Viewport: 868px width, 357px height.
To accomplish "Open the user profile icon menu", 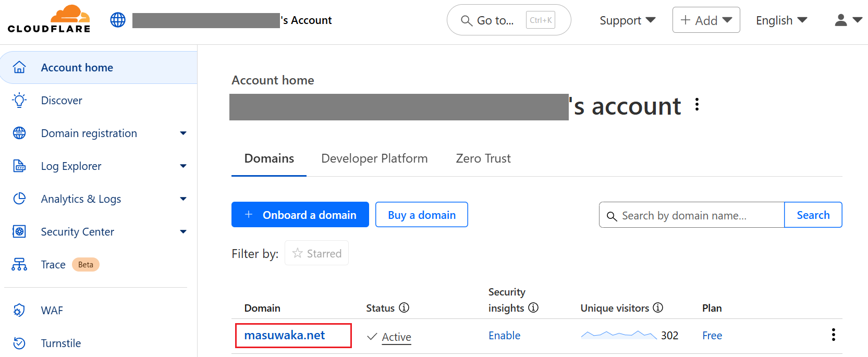I will (848, 20).
